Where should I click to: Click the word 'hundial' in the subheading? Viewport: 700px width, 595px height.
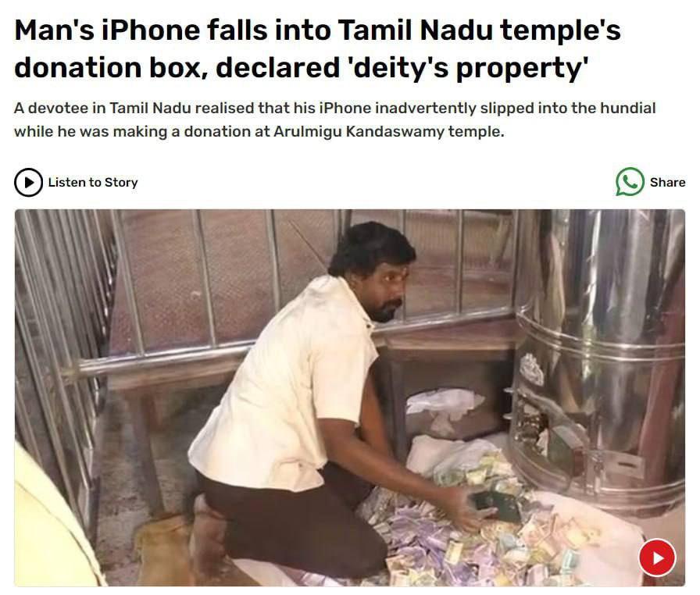pyautogui.click(x=627, y=108)
